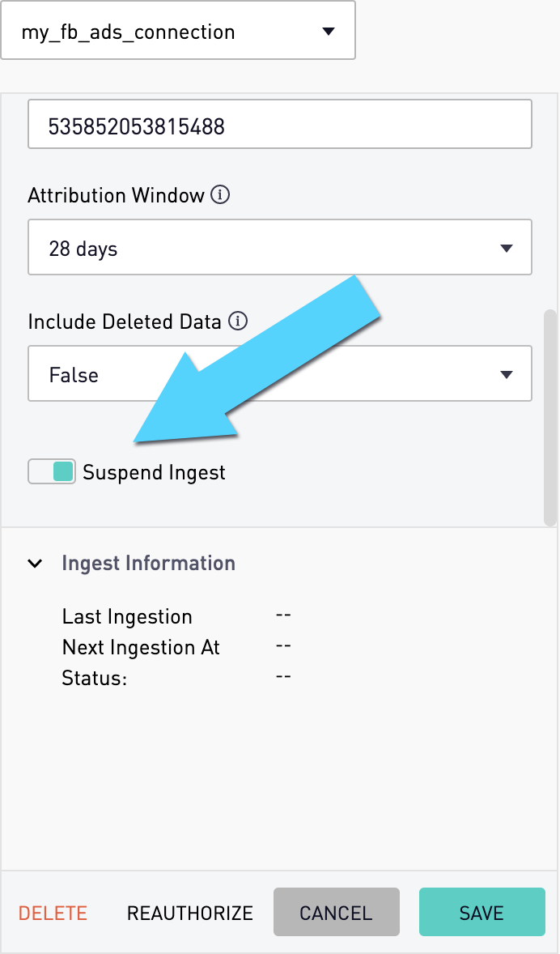Screen dimensions: 560x954
Task: Click the panel's vertical scrollbar
Action: pos(550,417)
